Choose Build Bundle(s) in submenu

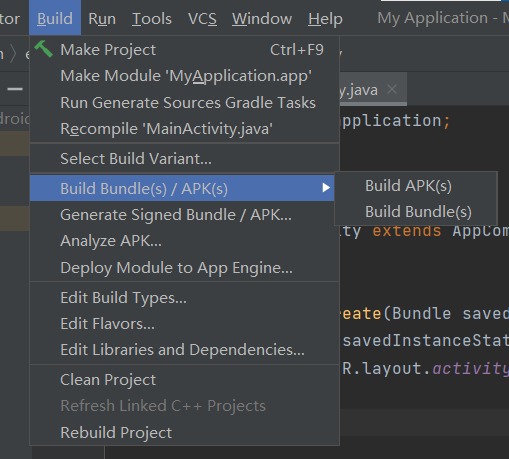pos(416,212)
